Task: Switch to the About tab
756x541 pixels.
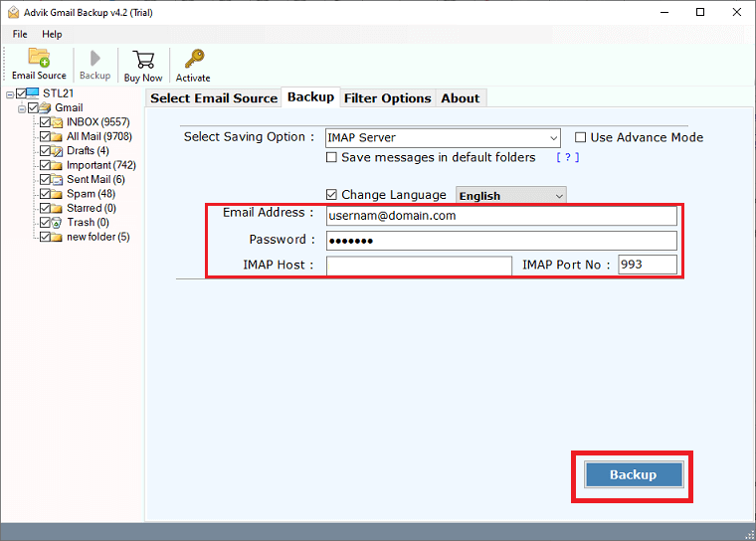Action: point(460,97)
